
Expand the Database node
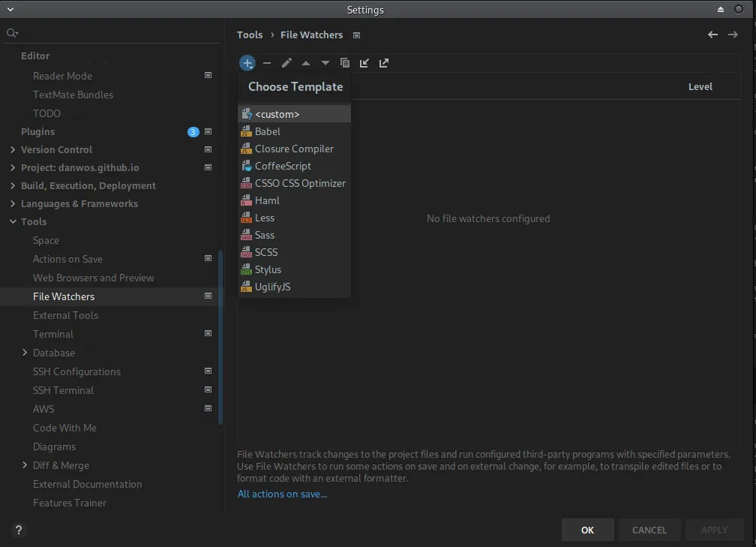coord(25,353)
